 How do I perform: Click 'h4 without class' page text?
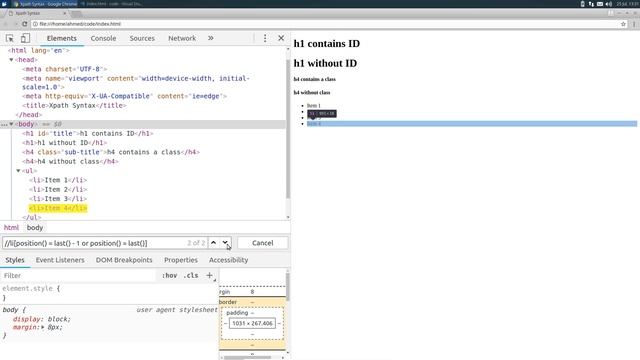tap(312, 93)
